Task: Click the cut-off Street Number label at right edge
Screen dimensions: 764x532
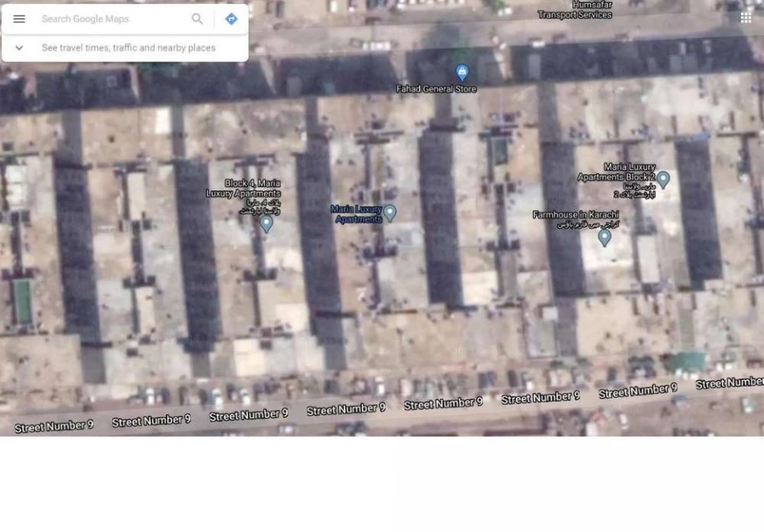Action: click(729, 382)
